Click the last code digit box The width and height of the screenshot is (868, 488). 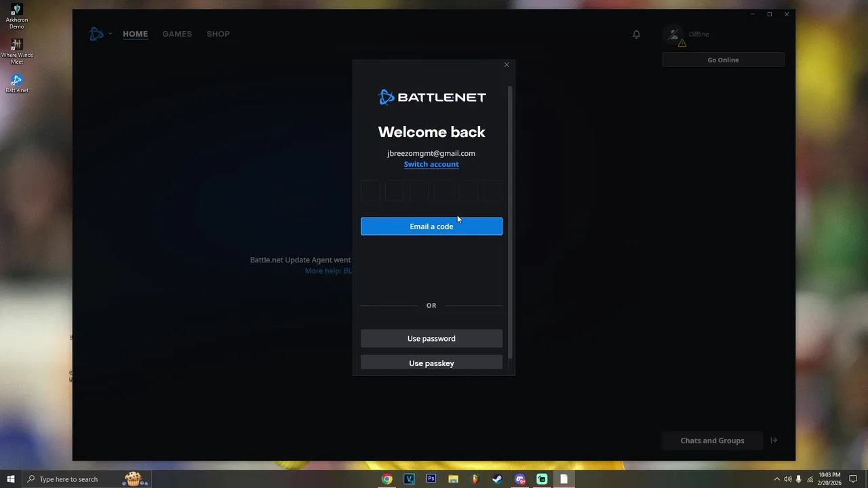pyautogui.click(x=493, y=190)
